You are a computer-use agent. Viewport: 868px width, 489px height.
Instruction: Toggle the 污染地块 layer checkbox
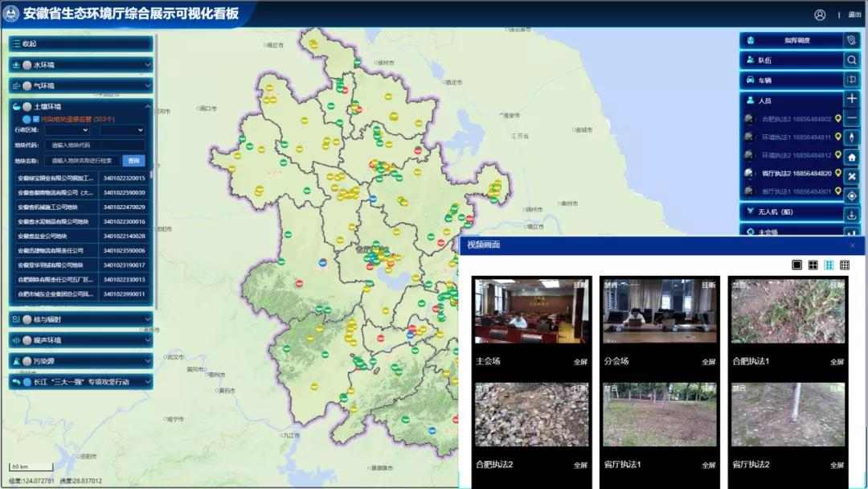click(35, 119)
